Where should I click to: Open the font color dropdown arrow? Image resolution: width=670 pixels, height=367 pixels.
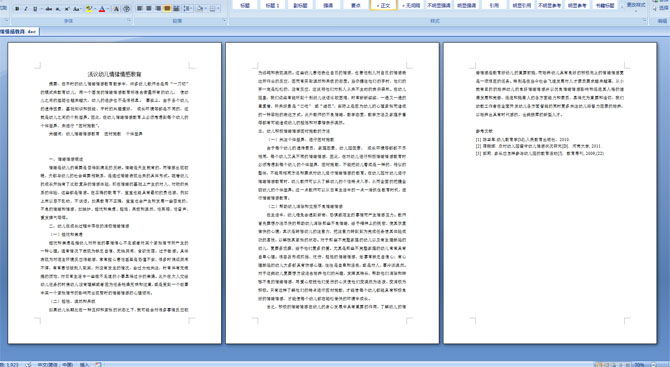point(108,9)
